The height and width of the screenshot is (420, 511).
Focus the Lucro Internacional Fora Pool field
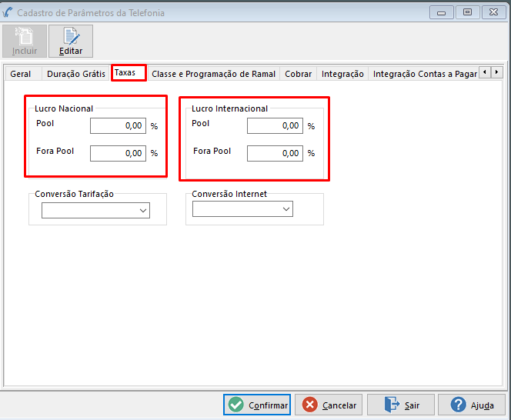point(275,154)
